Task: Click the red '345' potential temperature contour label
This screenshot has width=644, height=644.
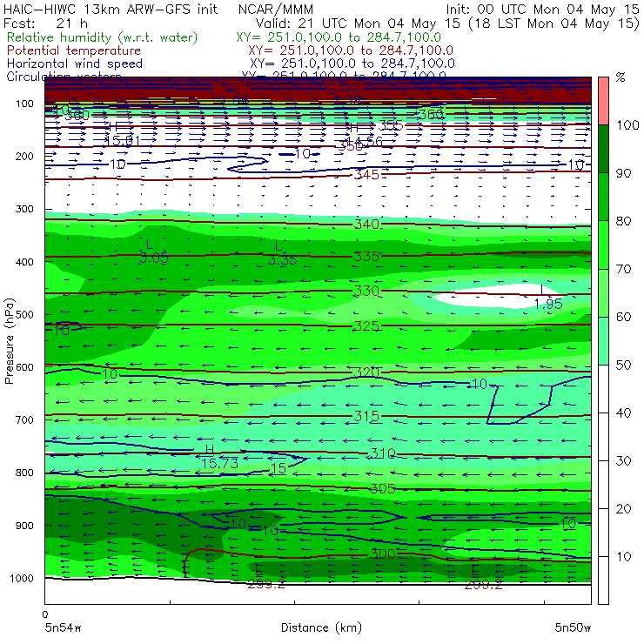Action: click(366, 175)
